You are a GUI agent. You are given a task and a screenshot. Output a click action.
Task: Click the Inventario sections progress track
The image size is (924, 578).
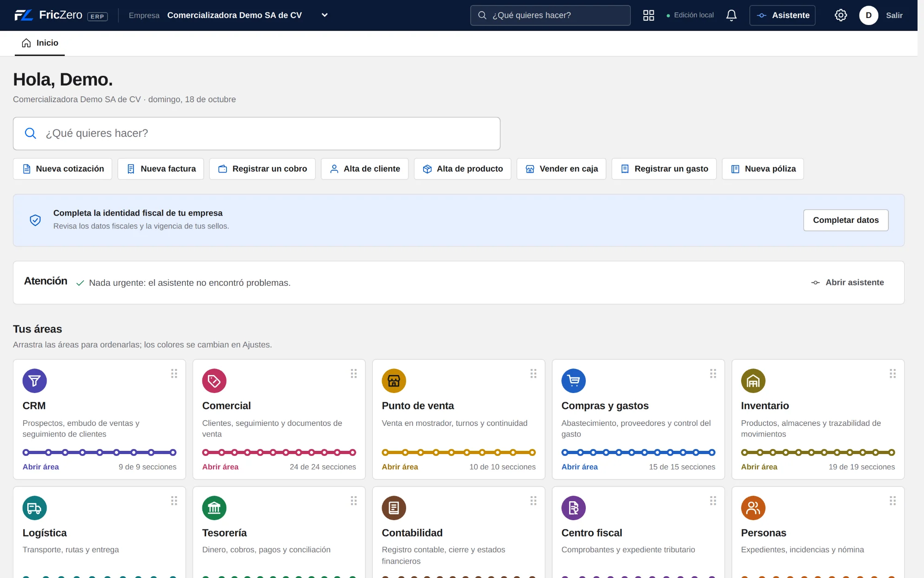pos(818,453)
